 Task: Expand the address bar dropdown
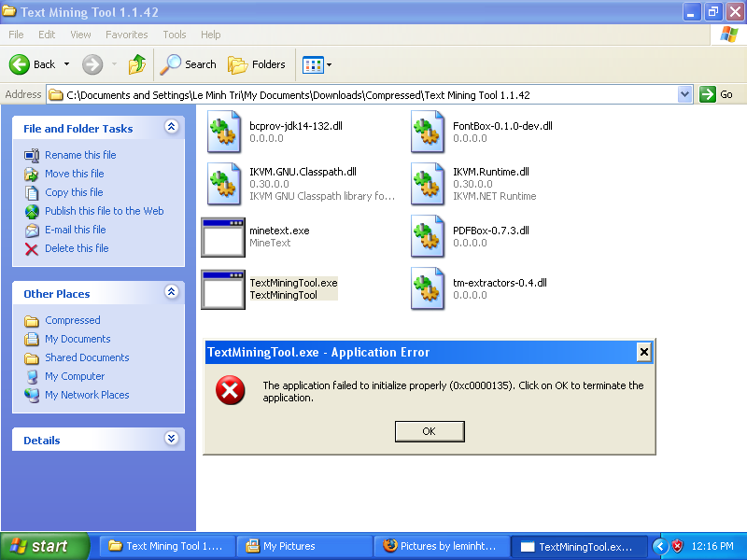[x=684, y=94]
